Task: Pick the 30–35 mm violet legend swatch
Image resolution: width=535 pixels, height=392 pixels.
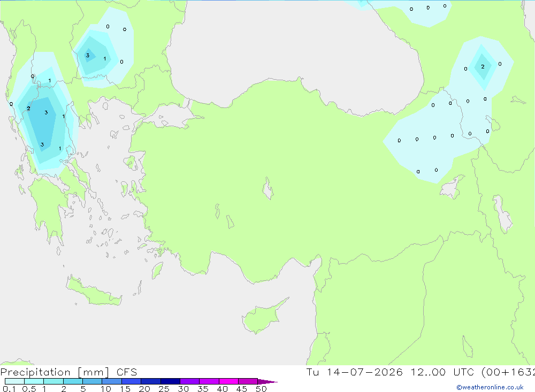Action: click(x=190, y=381)
